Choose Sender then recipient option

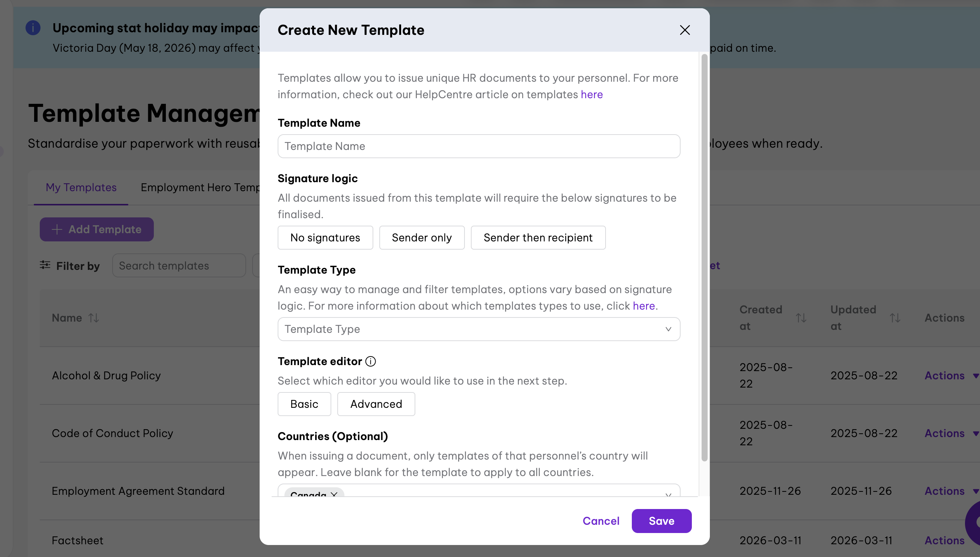538,238
